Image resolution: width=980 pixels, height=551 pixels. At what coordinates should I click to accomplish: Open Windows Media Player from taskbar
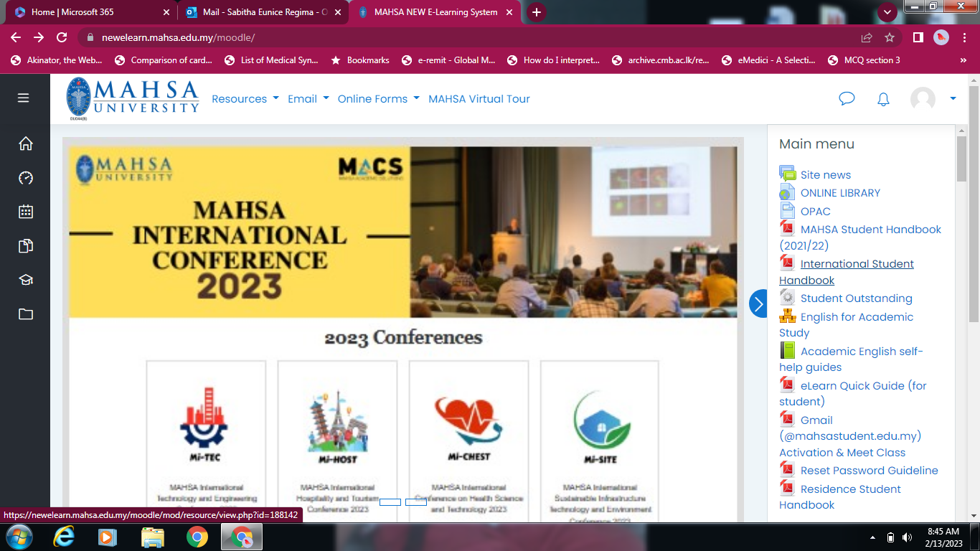tap(108, 537)
